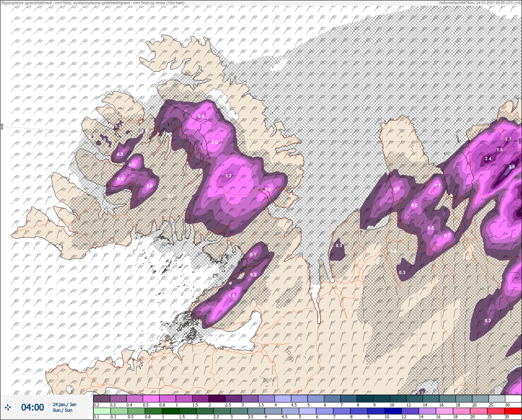Click the 1.0 precipitation value on the map
The width and height of the screenshot is (522, 420).
[x=232, y=296]
